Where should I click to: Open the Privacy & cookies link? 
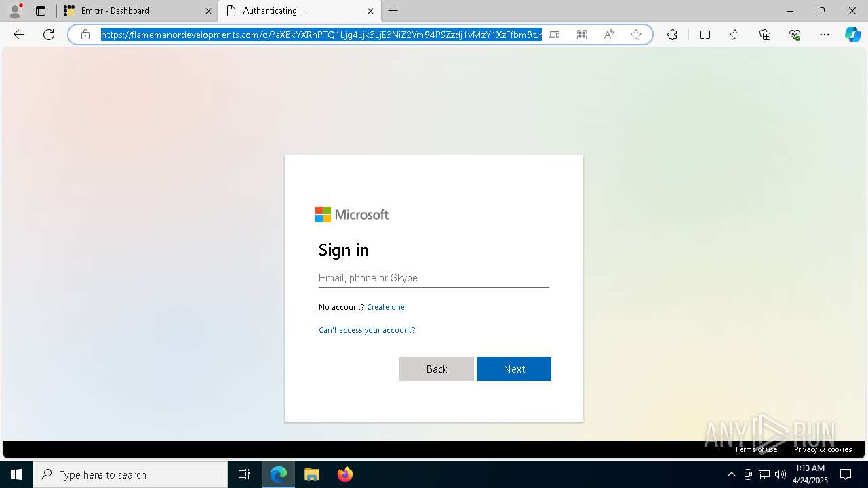coord(823,449)
